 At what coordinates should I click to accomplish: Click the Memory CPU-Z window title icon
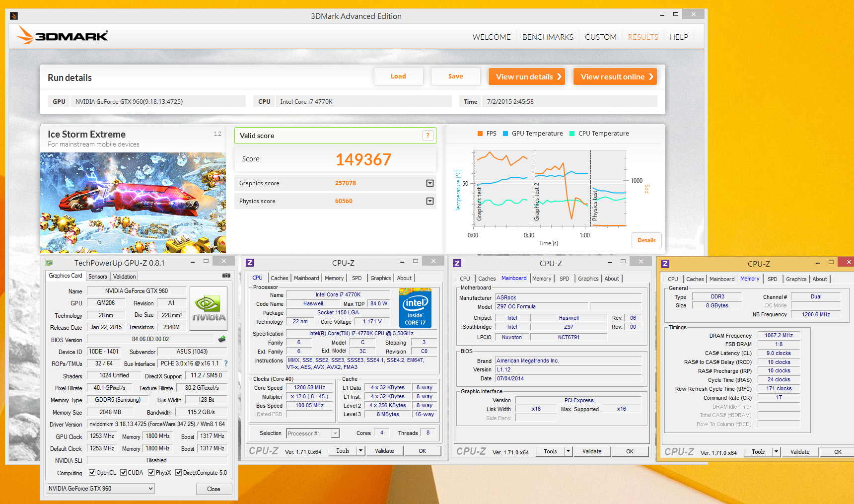coord(665,264)
